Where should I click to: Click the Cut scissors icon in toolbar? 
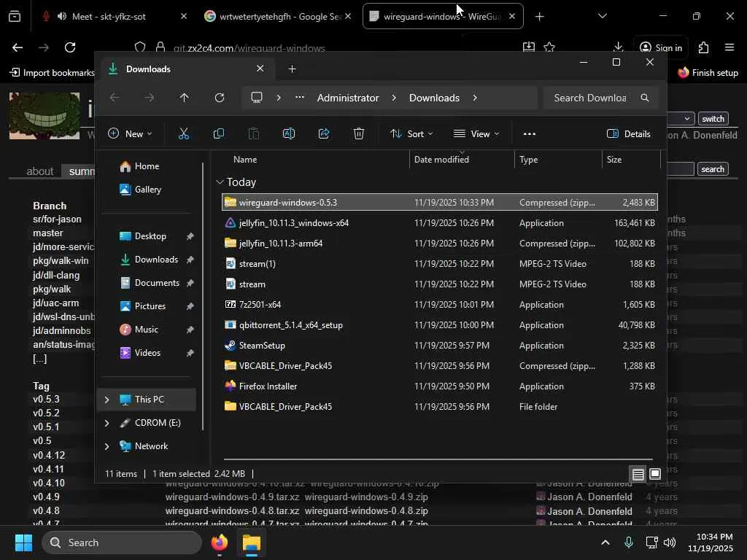183,133
